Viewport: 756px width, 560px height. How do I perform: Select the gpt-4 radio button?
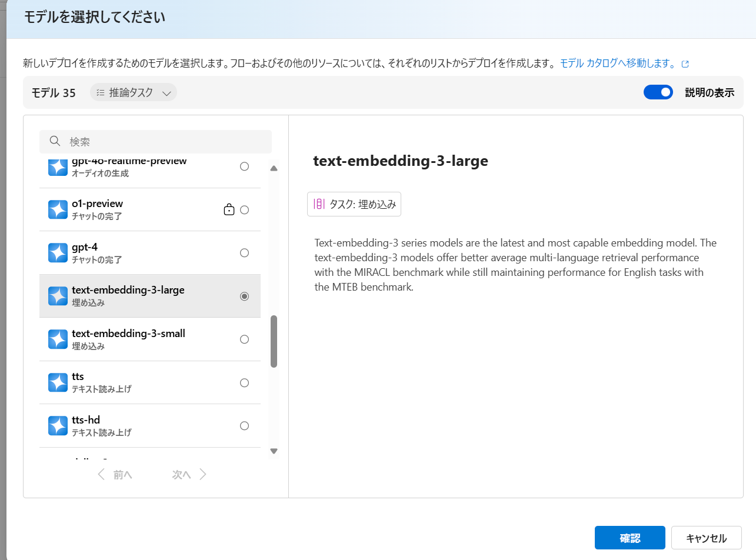click(x=245, y=253)
